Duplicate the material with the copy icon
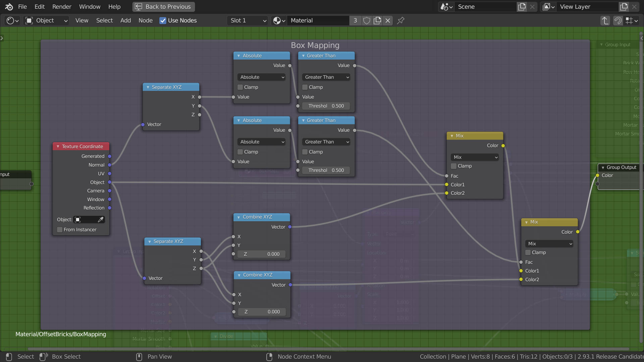 pos(377,20)
